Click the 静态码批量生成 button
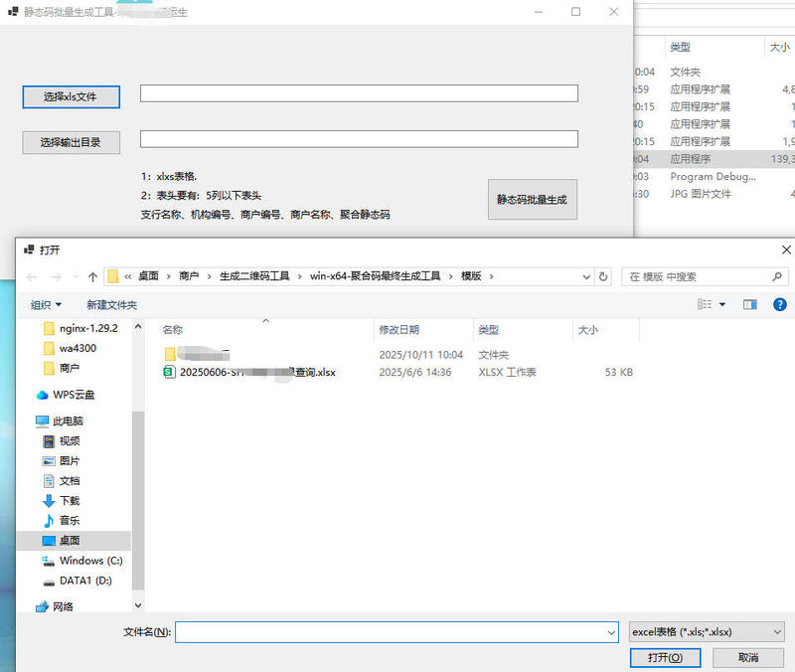 (x=533, y=200)
